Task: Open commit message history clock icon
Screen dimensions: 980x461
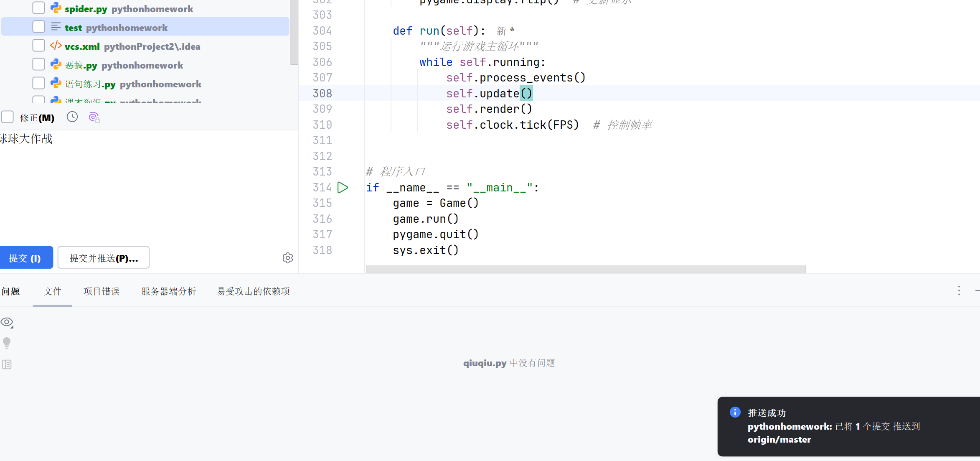Action: [72, 117]
